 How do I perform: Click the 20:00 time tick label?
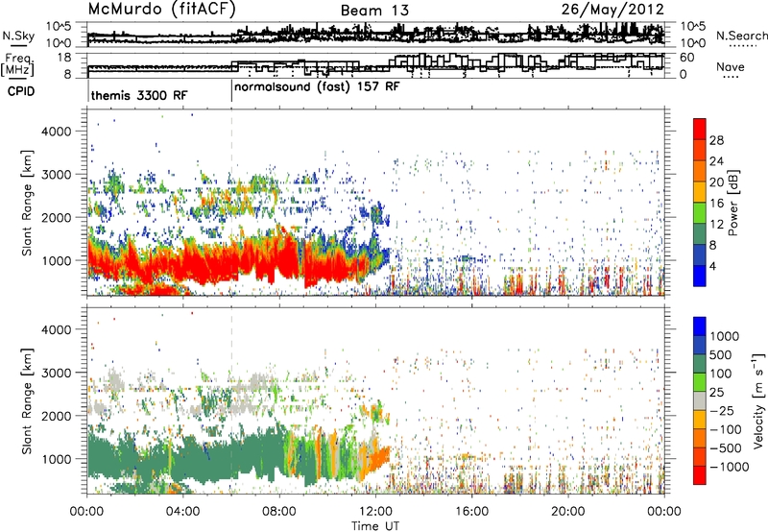567,512
